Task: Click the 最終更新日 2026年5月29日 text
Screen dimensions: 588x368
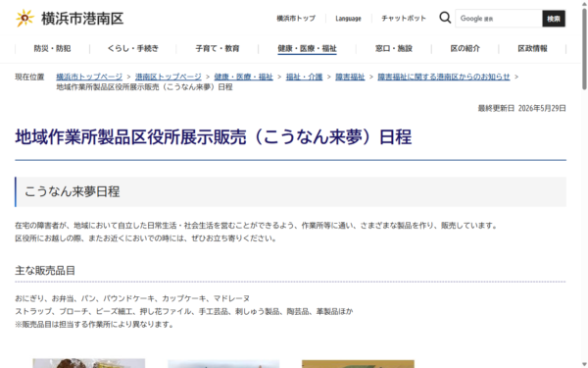Action: pos(521,108)
